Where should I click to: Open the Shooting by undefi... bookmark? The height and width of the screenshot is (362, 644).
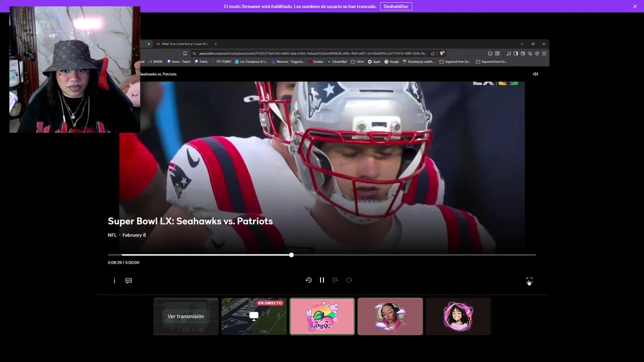tap(419, 62)
